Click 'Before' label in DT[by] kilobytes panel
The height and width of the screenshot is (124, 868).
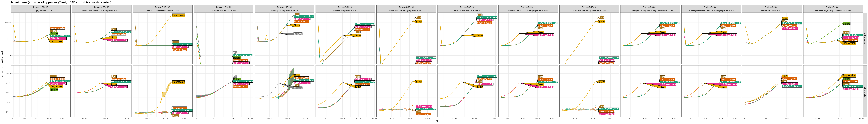pos(54,33)
